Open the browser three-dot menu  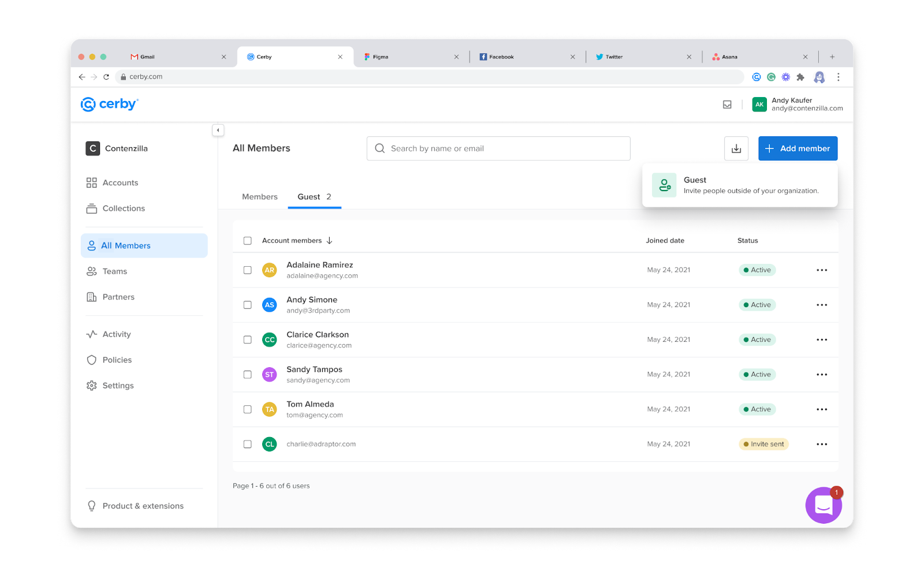(x=838, y=77)
